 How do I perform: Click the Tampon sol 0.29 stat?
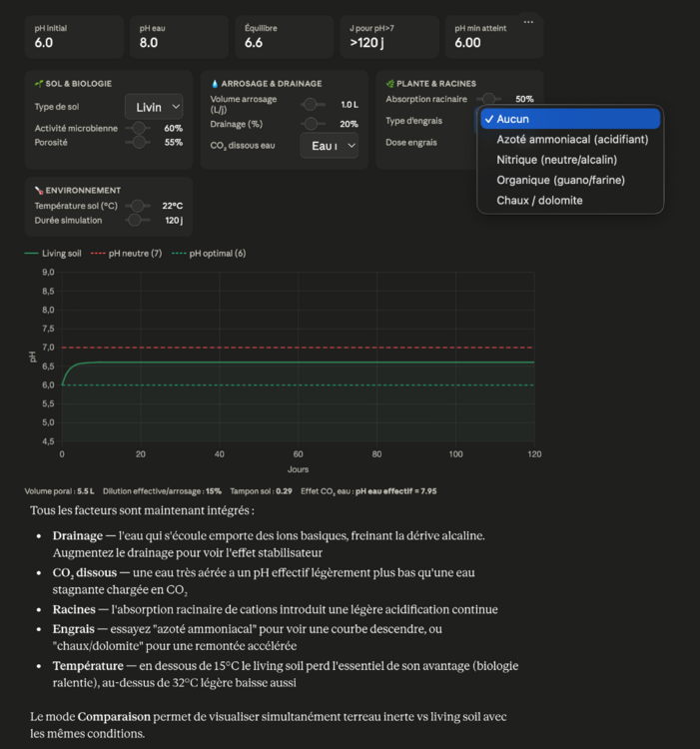[261, 491]
